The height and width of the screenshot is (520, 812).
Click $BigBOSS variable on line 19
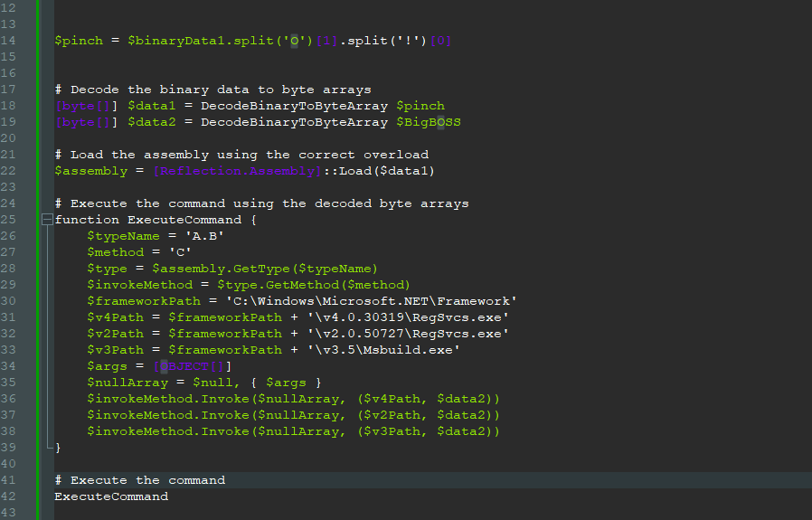(x=429, y=122)
